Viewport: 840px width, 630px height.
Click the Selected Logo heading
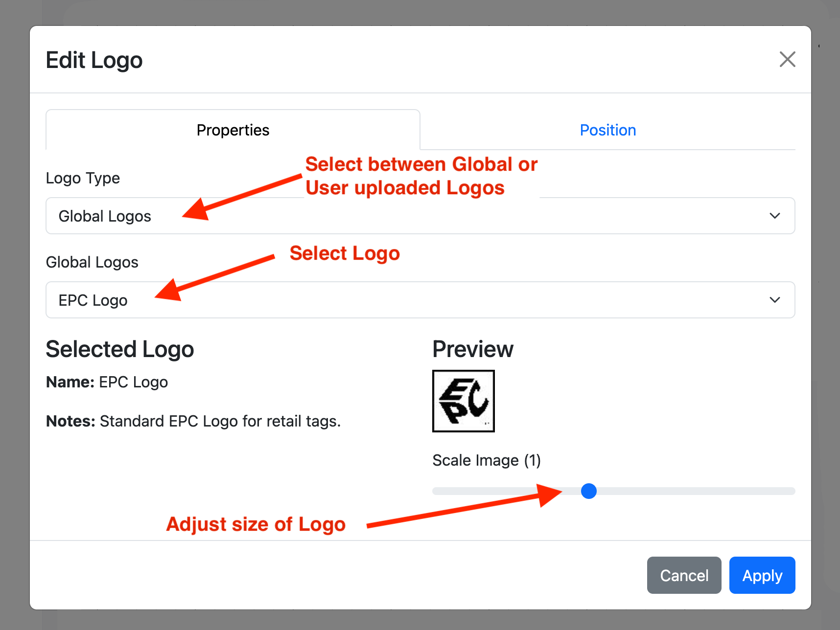coord(120,349)
